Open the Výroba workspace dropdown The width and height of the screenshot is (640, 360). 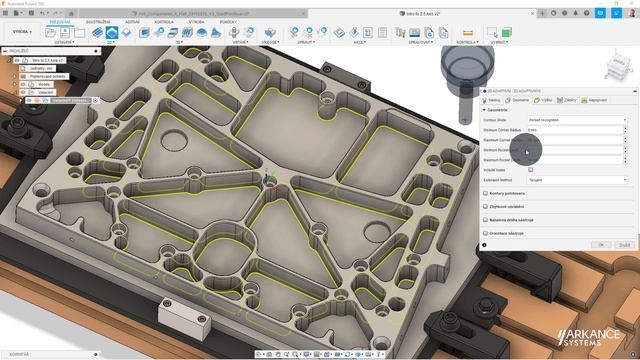coord(22,32)
